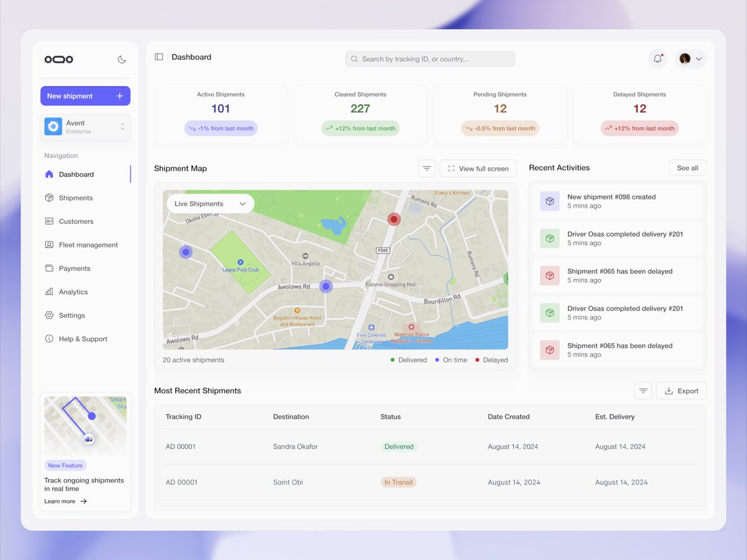Click the user profile avatar
747x560 pixels.
(x=685, y=58)
